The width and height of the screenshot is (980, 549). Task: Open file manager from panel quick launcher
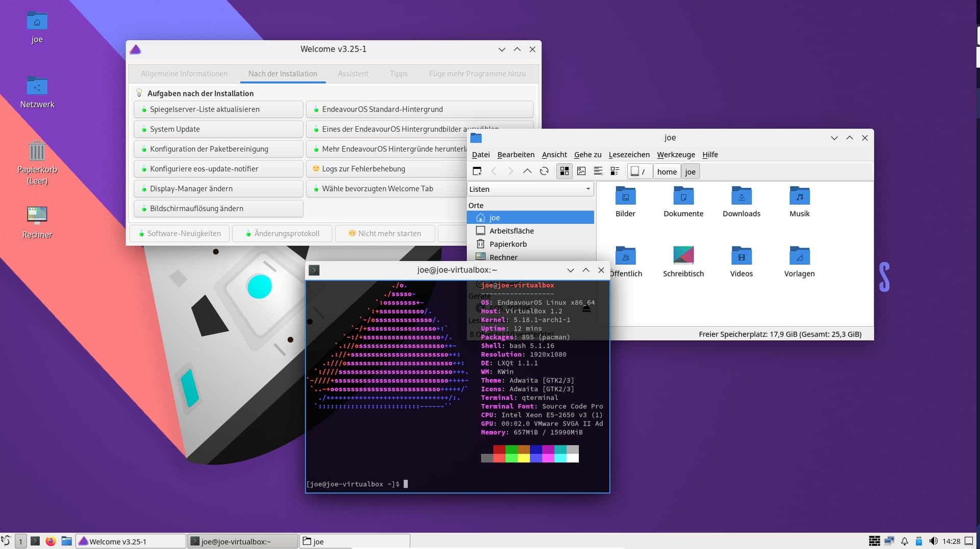click(66, 541)
